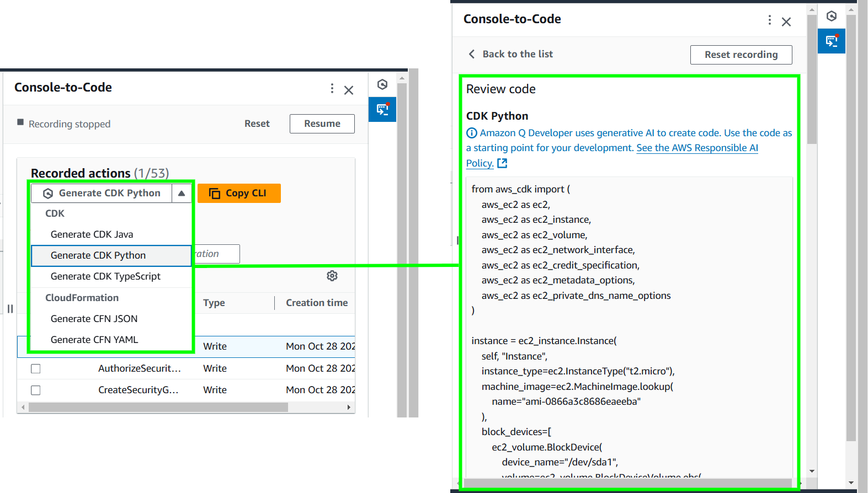Screen dimensions: 868x493
Task: Click the panel resize handle left of table
Action: tap(10, 308)
